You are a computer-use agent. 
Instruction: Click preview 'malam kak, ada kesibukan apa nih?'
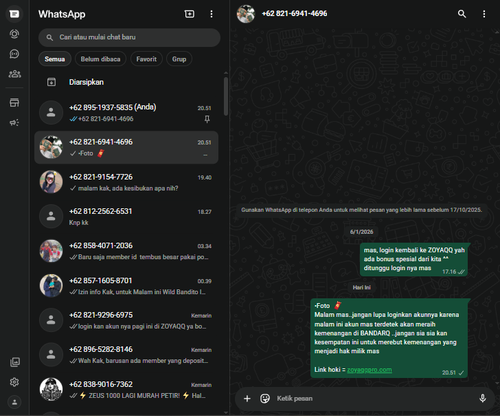pos(128,188)
